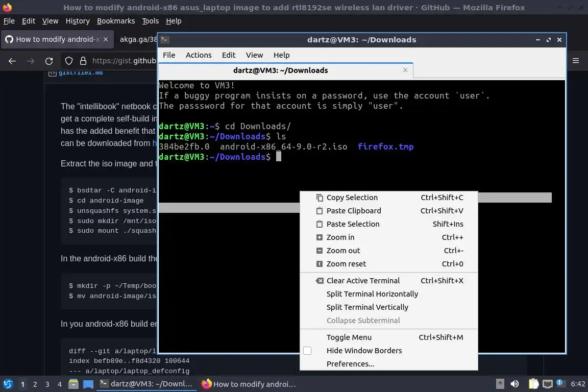Click the clipboard manager tray icon

point(533,384)
